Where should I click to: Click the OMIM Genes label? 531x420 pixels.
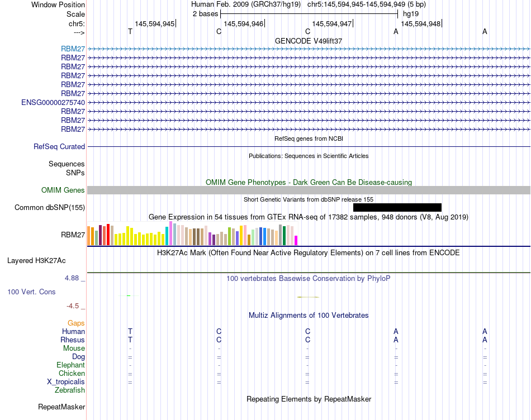point(63,190)
